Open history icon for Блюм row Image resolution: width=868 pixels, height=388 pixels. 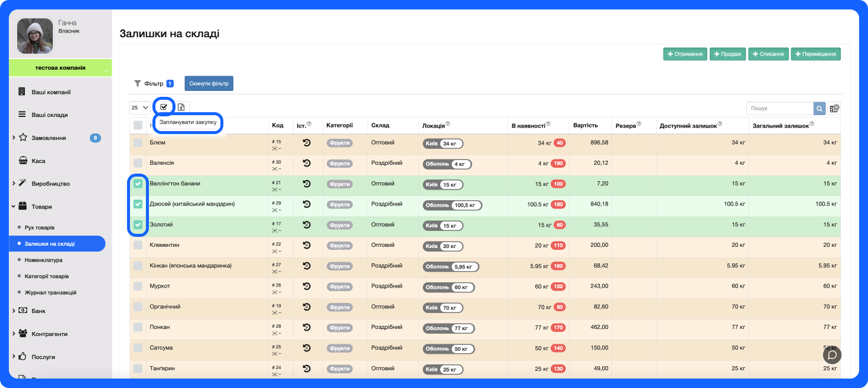point(307,143)
